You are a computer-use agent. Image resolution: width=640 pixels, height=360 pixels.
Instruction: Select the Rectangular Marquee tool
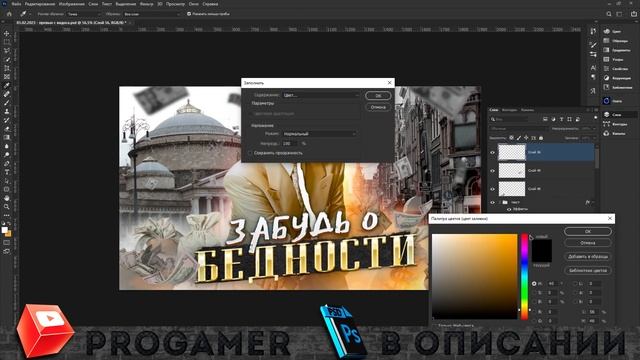(x=7, y=42)
